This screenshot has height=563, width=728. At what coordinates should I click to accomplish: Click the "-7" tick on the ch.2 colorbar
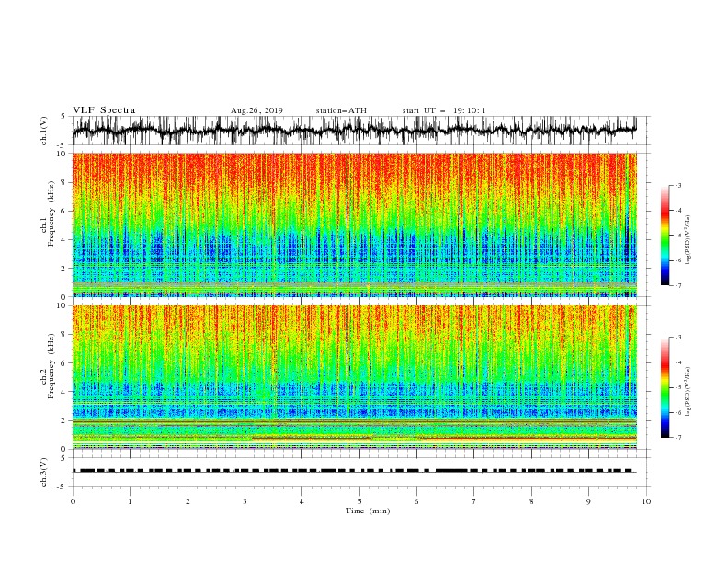pyautogui.click(x=677, y=437)
